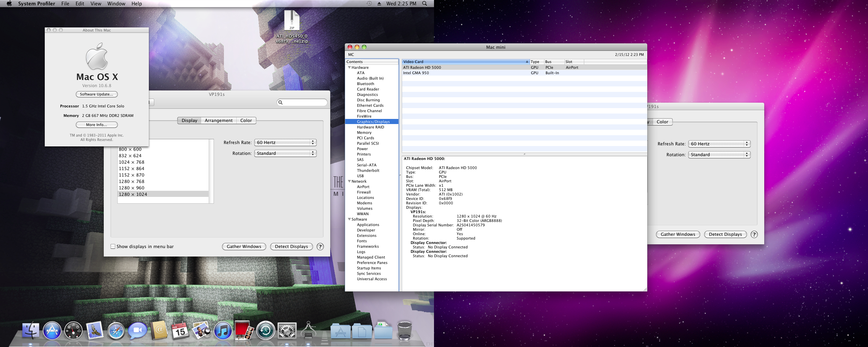Select AirPort under Network in sidebar
The width and height of the screenshot is (868, 347).
pyautogui.click(x=363, y=187)
